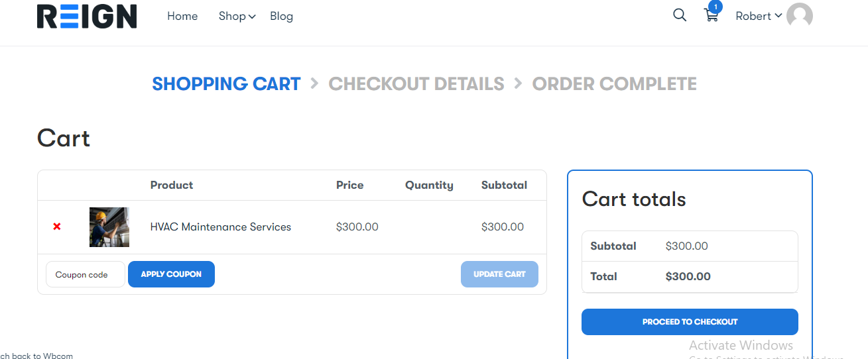The width and height of the screenshot is (868, 359).
Task: Open the HVAC Maintenance product thumbnail
Action: [x=109, y=227]
